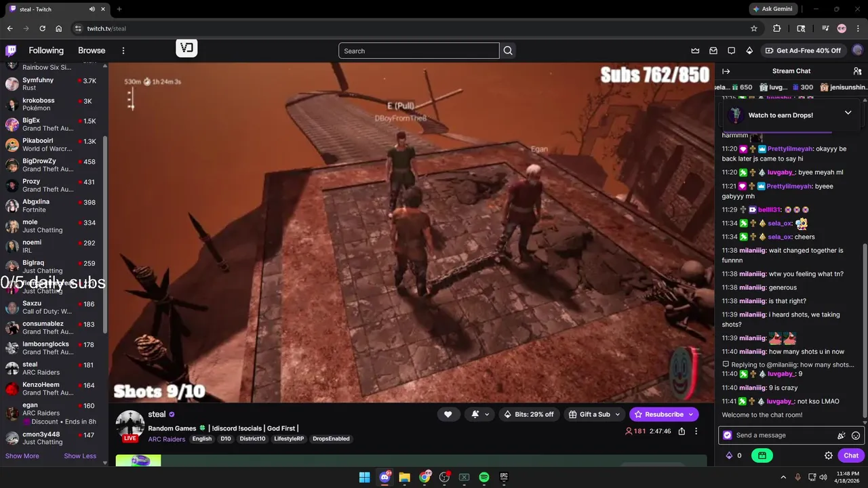
Task: Open the Gift a Sub dropdown
Action: 593,414
